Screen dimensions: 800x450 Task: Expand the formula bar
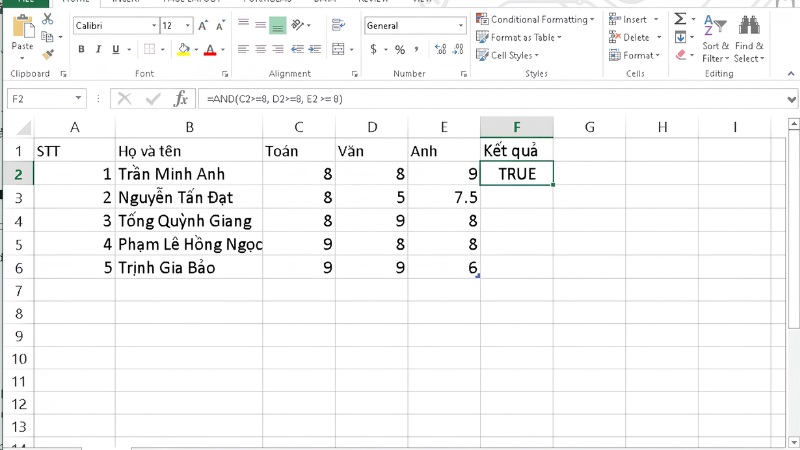click(791, 99)
